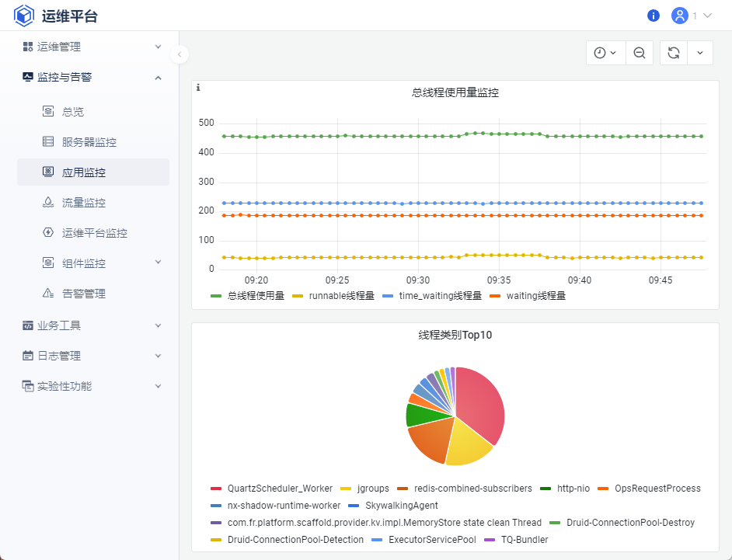Open 服务器监控 in the sidebar
Image resolution: width=732 pixels, height=560 pixels.
[x=89, y=142]
